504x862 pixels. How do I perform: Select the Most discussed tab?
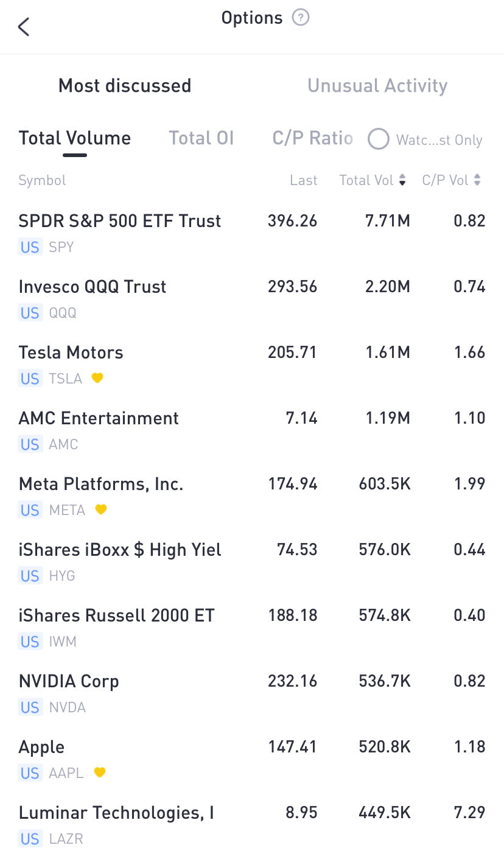click(125, 86)
